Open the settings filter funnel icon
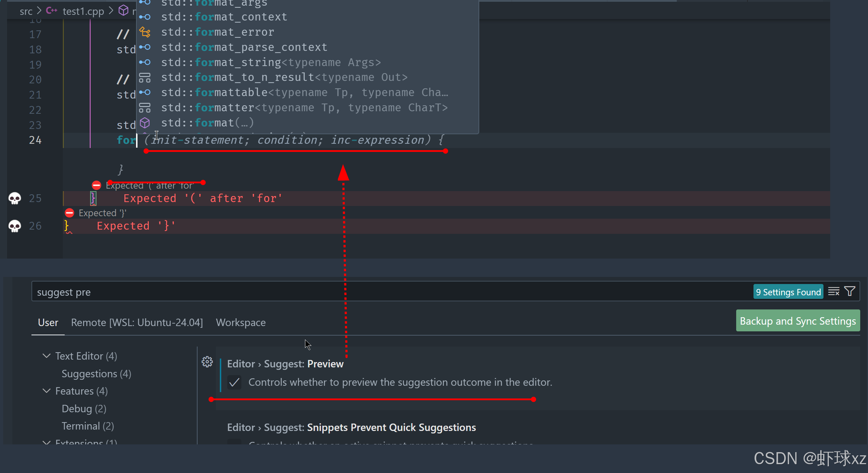868x473 pixels. click(x=850, y=291)
